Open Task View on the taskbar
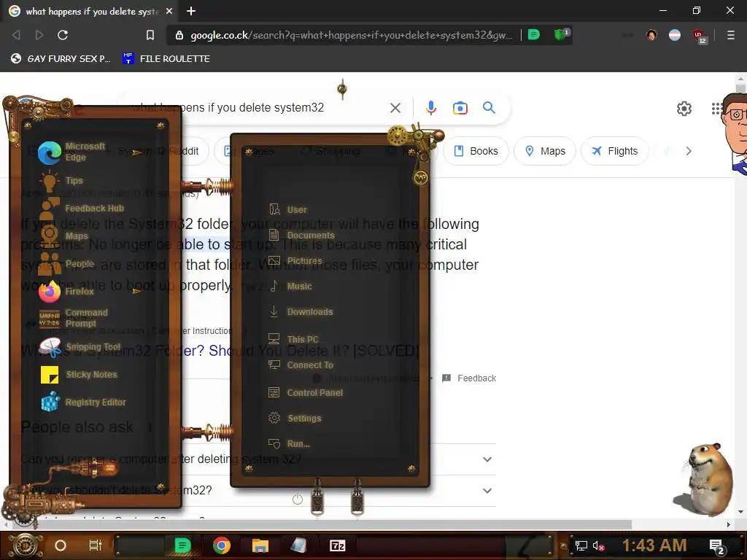This screenshot has height=560, width=747. click(x=96, y=545)
